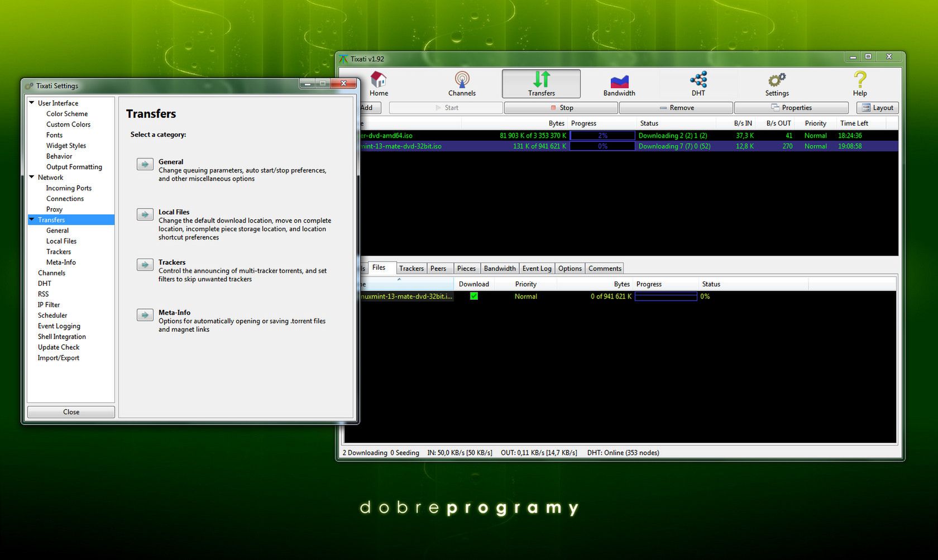Open transfer Properties button
The height and width of the screenshot is (560, 938).
coord(791,108)
